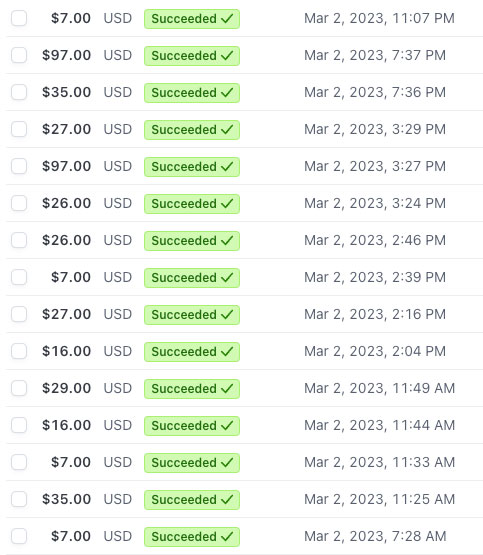
Task: Check the $35.00 payment at 7:36 PM
Action: click(x=19, y=92)
